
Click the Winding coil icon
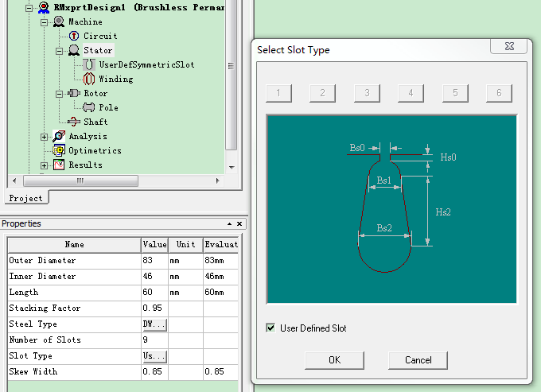(89, 79)
